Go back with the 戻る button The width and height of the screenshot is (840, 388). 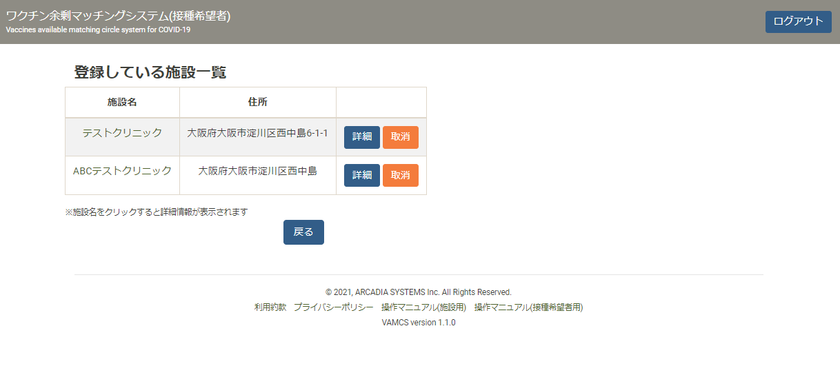(x=303, y=232)
